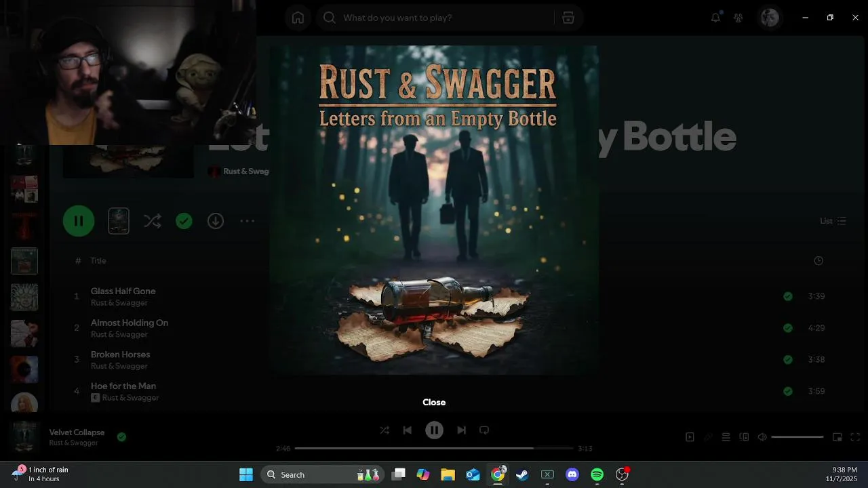This screenshot has height=488, width=868.
Task: Open "Velvet Collapse" now playing title
Action: pyautogui.click(x=77, y=432)
